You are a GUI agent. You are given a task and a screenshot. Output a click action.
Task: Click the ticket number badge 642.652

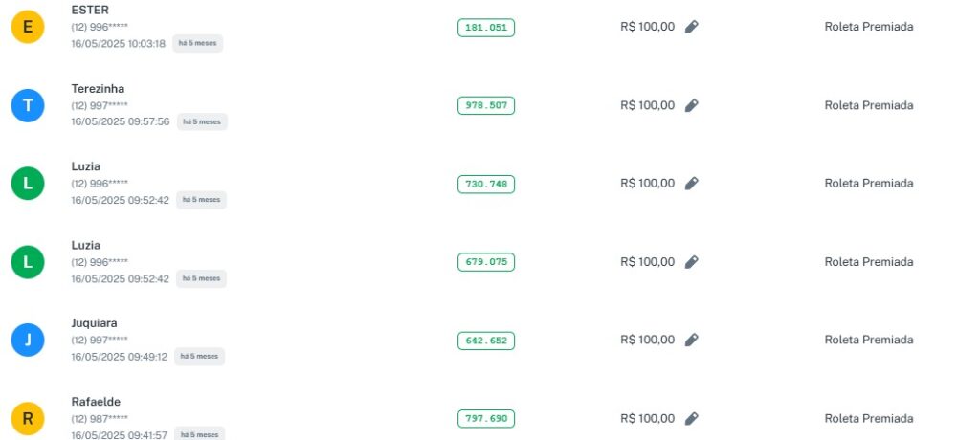coord(485,341)
